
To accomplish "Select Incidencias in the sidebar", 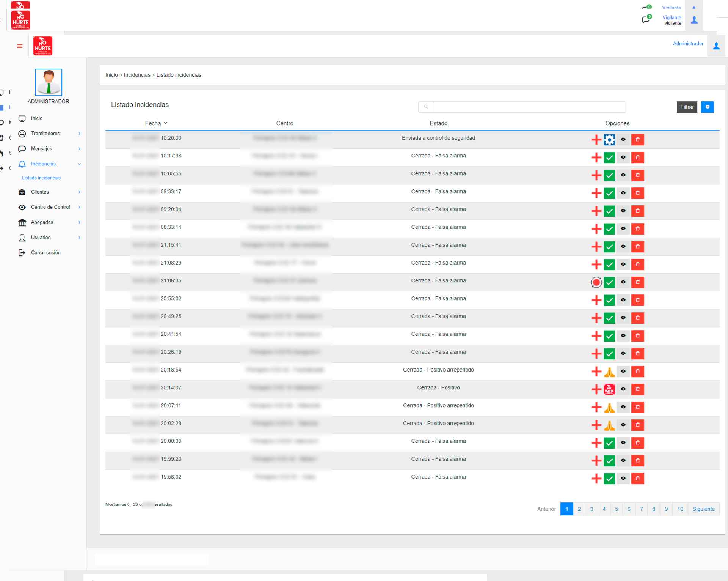I will click(43, 164).
